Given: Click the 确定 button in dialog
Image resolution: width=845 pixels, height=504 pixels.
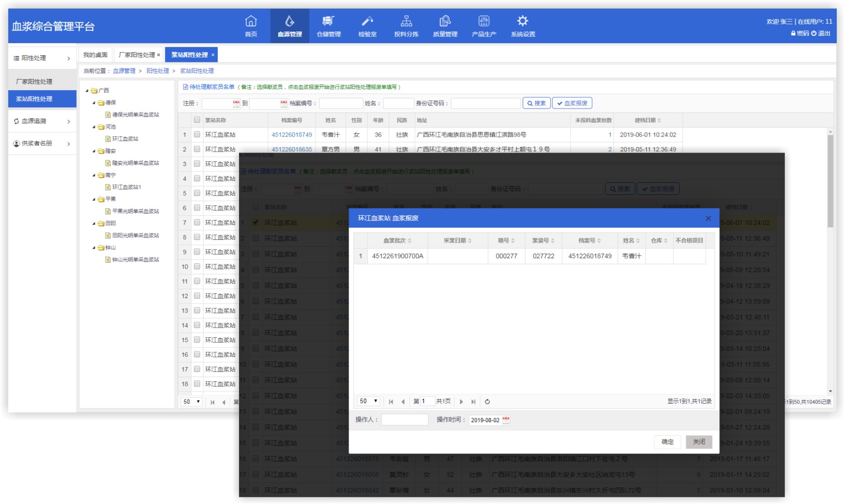Looking at the screenshot, I should click(668, 441).
